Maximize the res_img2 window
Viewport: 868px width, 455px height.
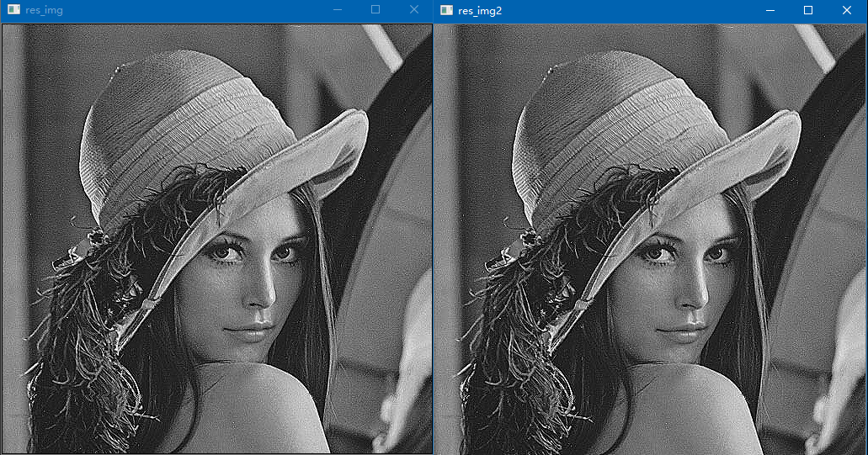808,10
